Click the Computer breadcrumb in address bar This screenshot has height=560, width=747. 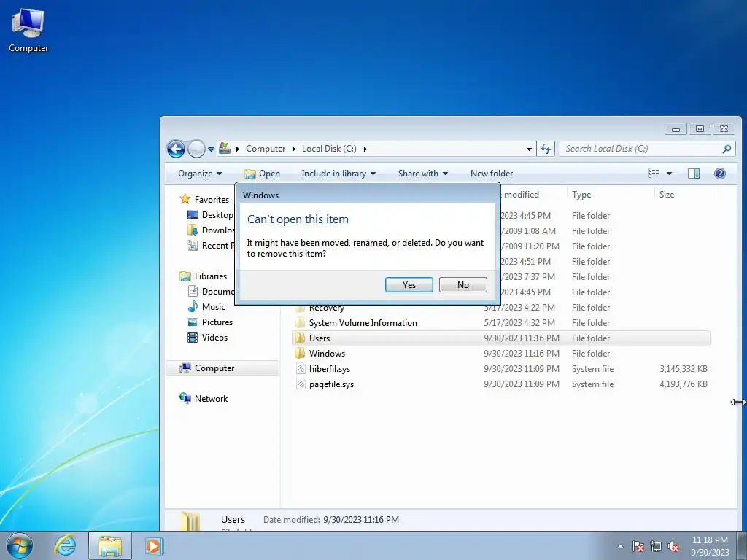pyautogui.click(x=266, y=149)
